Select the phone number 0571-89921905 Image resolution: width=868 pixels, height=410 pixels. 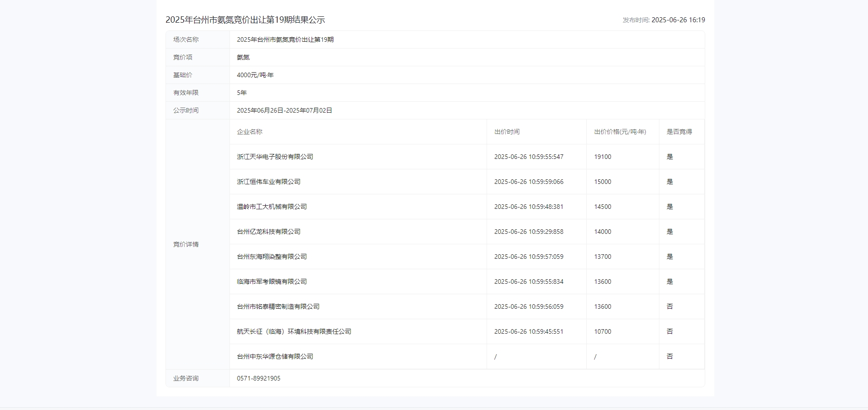(x=258, y=378)
